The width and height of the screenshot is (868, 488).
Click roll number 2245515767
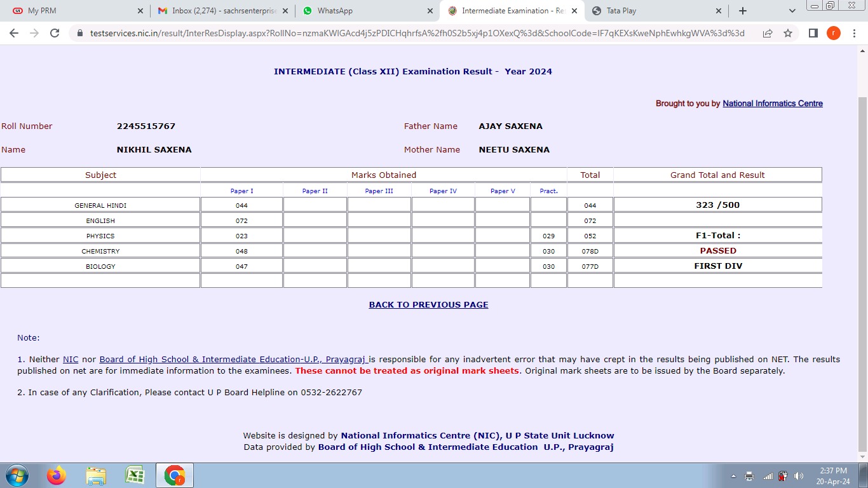click(x=146, y=126)
